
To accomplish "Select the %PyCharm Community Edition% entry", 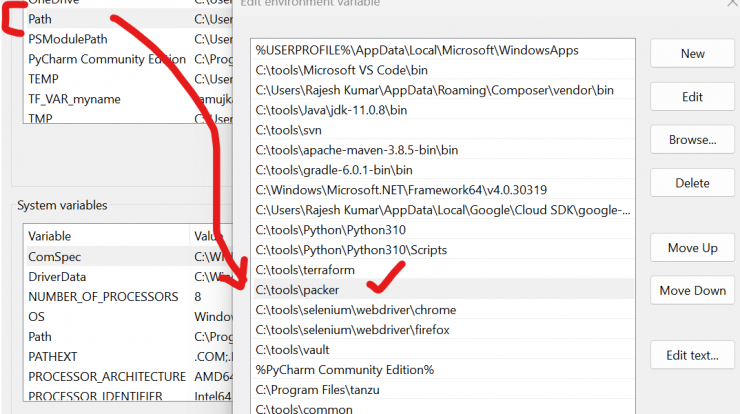I will pos(443,370).
